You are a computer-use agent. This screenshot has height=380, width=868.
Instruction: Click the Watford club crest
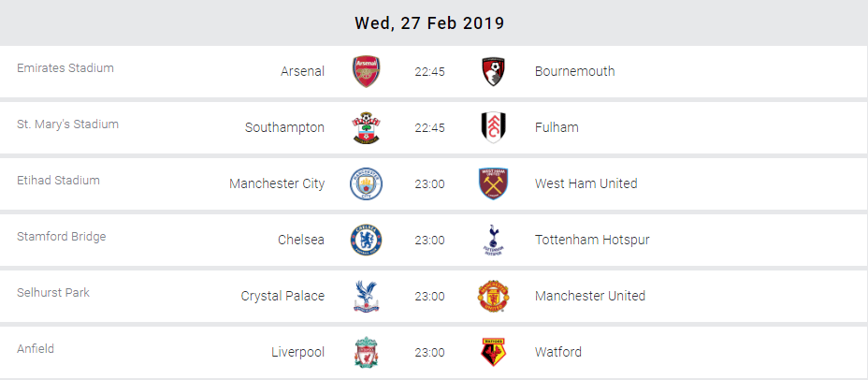pyautogui.click(x=492, y=352)
